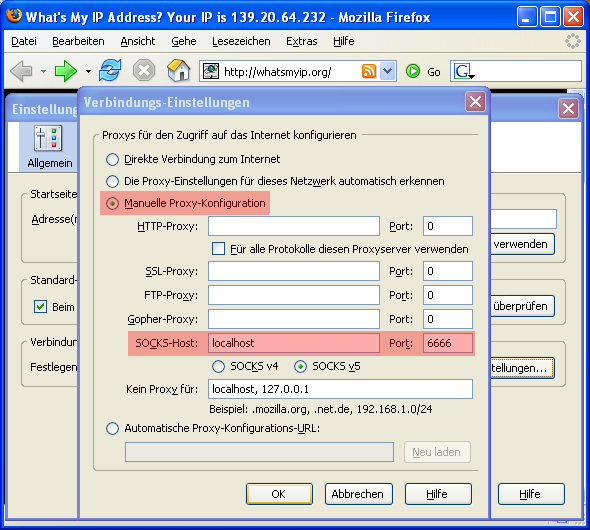Open the Bearbeiten menu
This screenshot has height=530, width=590.
78,41
